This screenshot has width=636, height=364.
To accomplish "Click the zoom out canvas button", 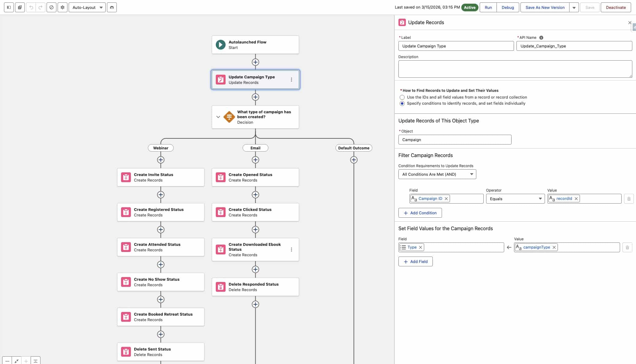I will coord(7,361).
